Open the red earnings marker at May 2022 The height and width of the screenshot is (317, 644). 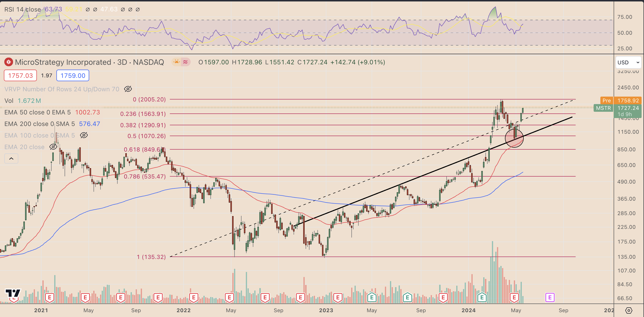click(x=229, y=297)
